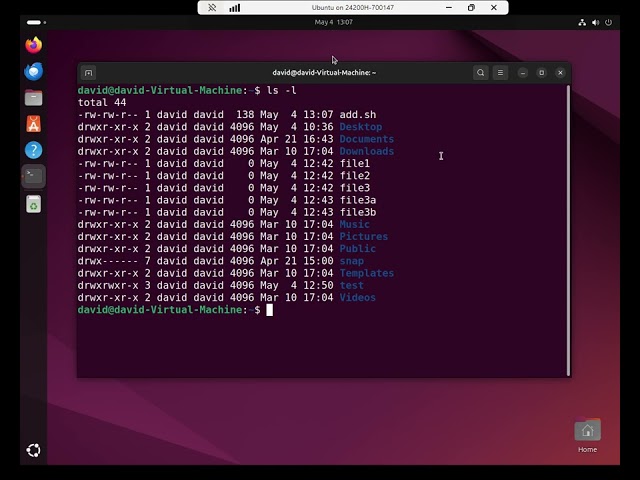Open the Home folder desktop icon
640x480 pixels.
[x=587, y=436]
